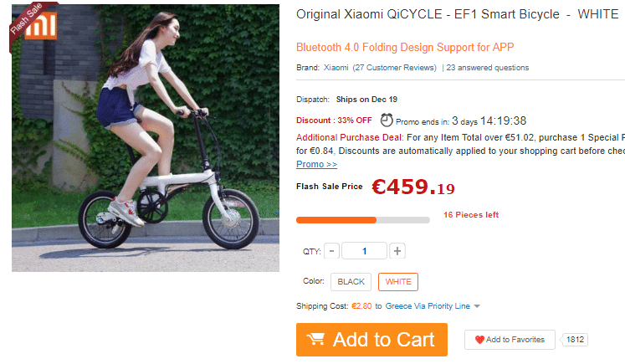Click the stock remaining progress bar
Screen dimensions: 625x364
(363, 220)
